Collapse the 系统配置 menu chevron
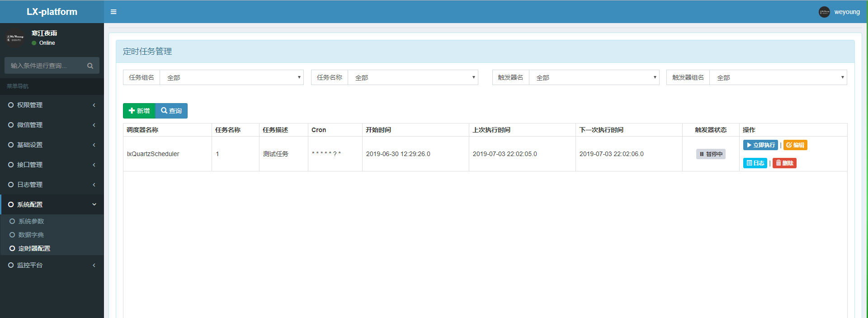Screen dimensions: 868x318 click(94, 204)
